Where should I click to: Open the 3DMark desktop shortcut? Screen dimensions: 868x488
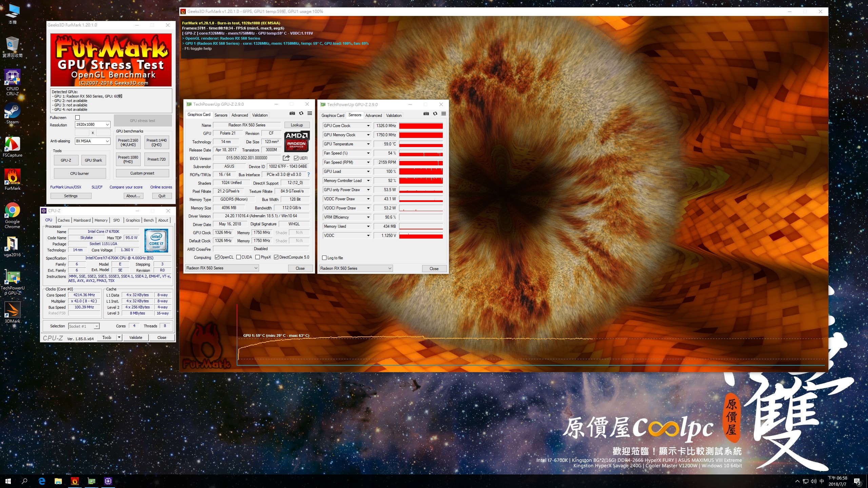coord(13,312)
